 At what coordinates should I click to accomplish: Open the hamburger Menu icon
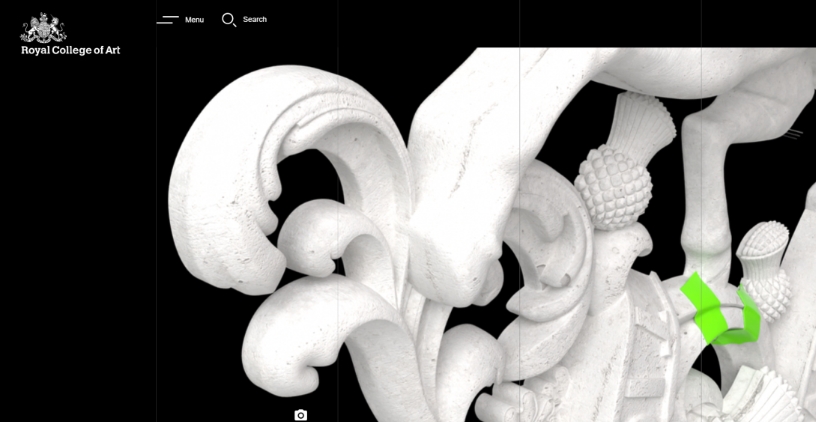coord(168,20)
